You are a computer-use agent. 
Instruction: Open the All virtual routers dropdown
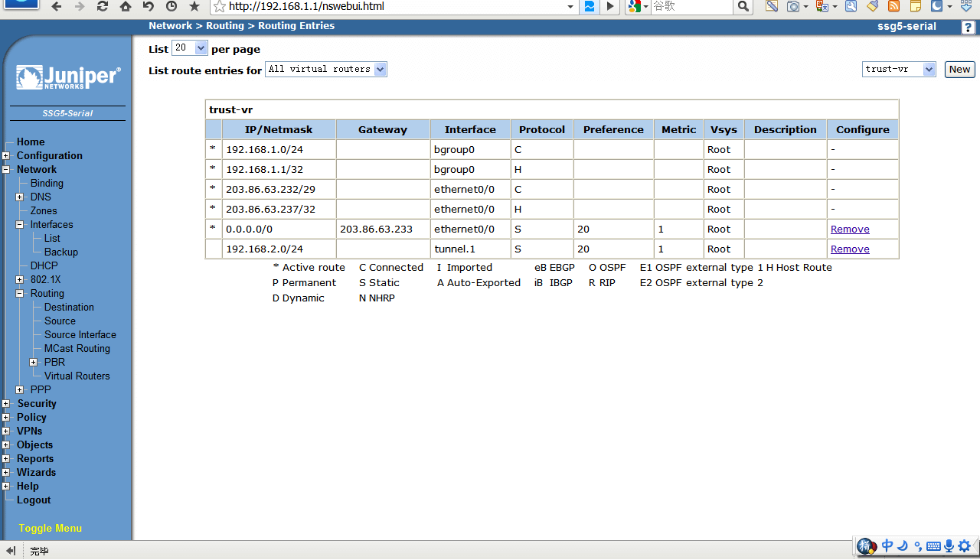[326, 70]
